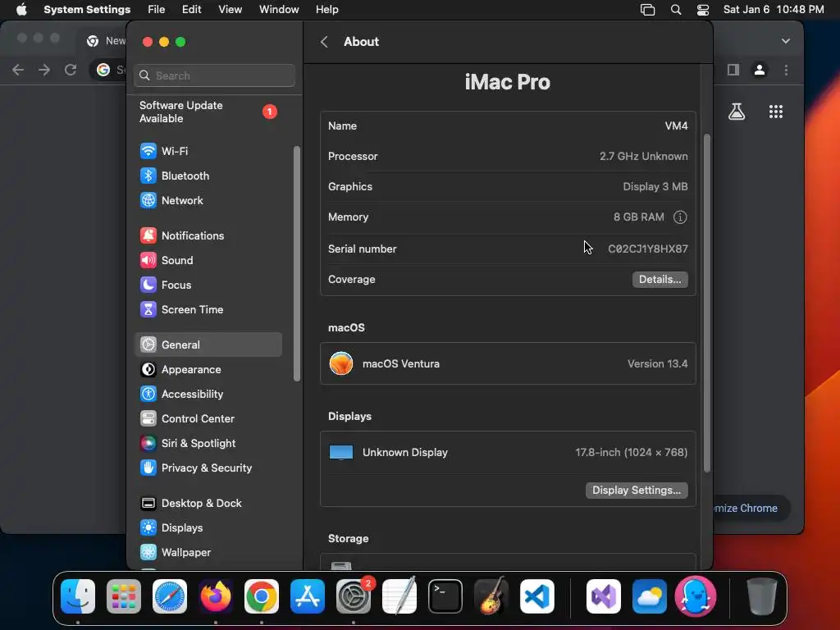Click the About pane scrollbar
This screenshot has height=630, width=840.
tap(707, 303)
